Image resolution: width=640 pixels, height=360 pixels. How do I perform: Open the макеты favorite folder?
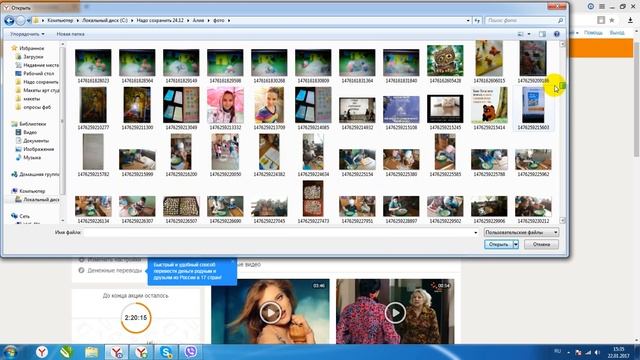pos(28,99)
